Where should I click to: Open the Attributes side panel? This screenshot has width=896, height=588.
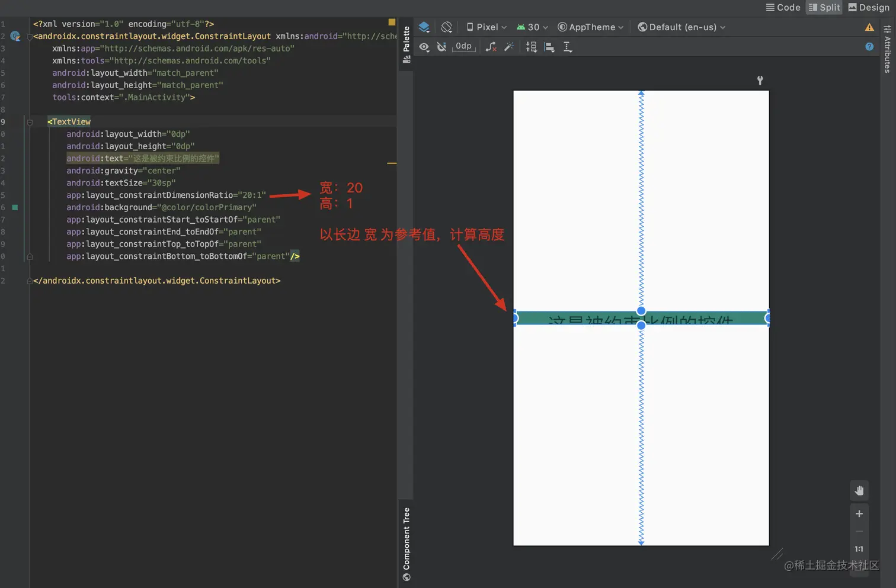click(887, 50)
